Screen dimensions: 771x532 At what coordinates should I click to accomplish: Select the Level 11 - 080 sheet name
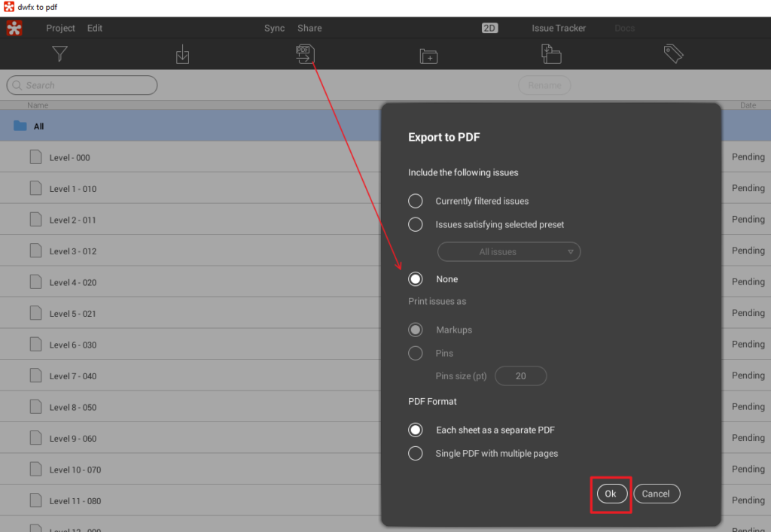(x=75, y=500)
